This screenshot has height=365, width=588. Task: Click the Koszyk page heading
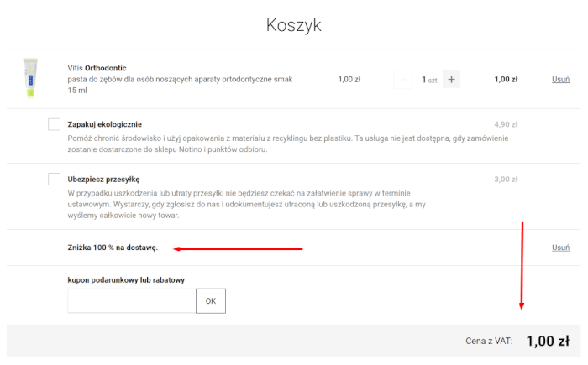click(293, 25)
